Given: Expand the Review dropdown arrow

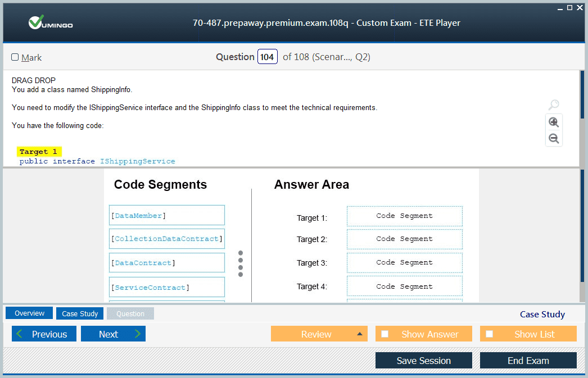Looking at the screenshot, I should pyautogui.click(x=360, y=334).
